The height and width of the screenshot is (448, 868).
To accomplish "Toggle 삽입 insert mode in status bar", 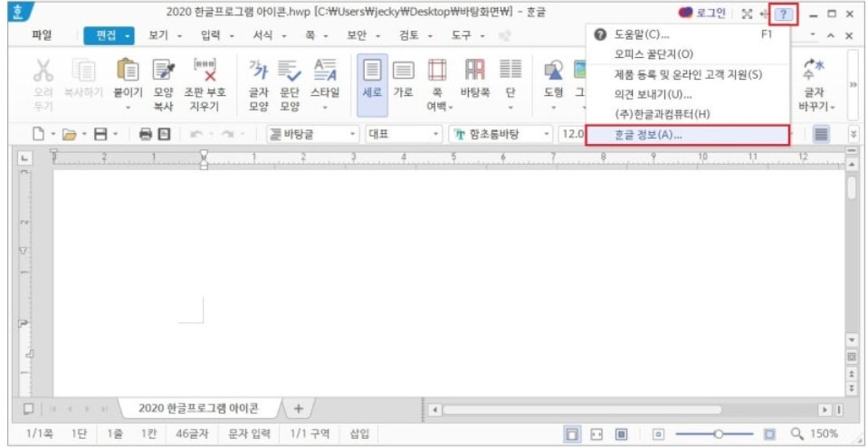I will click(359, 434).
